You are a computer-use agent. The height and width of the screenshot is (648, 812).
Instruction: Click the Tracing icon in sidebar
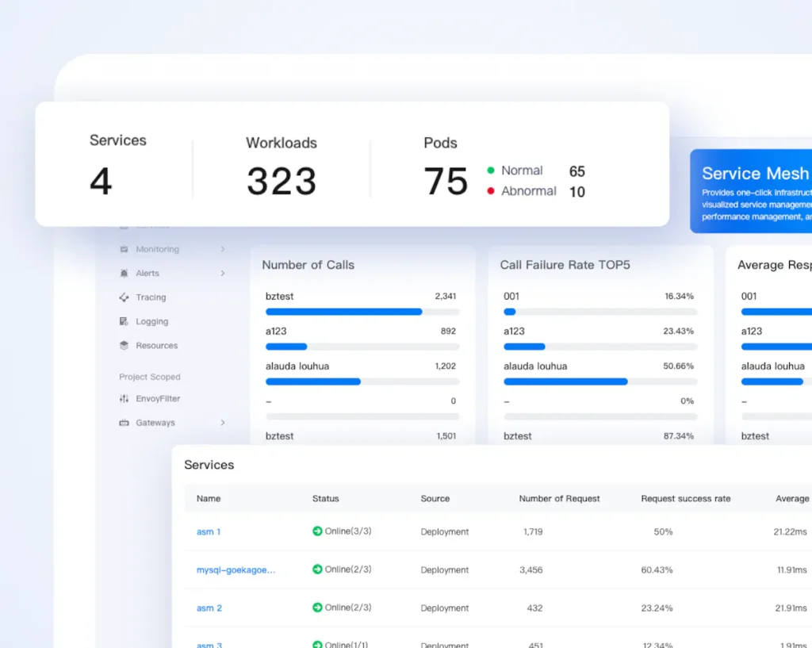(124, 297)
